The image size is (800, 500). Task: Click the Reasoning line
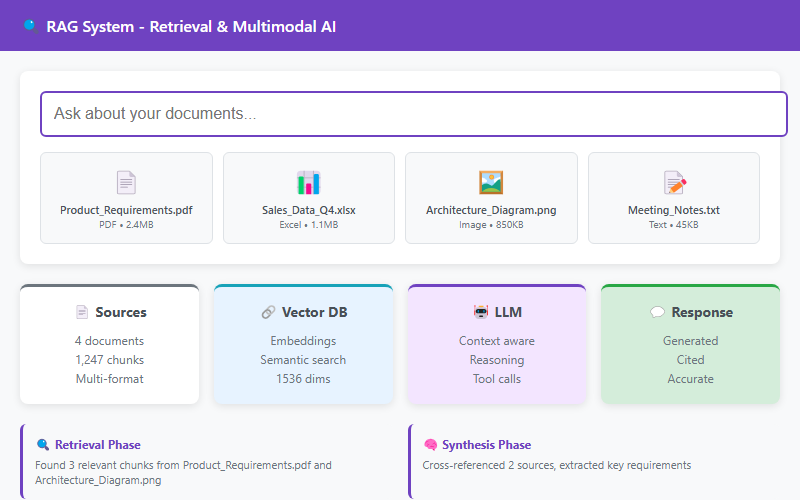coord(497,360)
